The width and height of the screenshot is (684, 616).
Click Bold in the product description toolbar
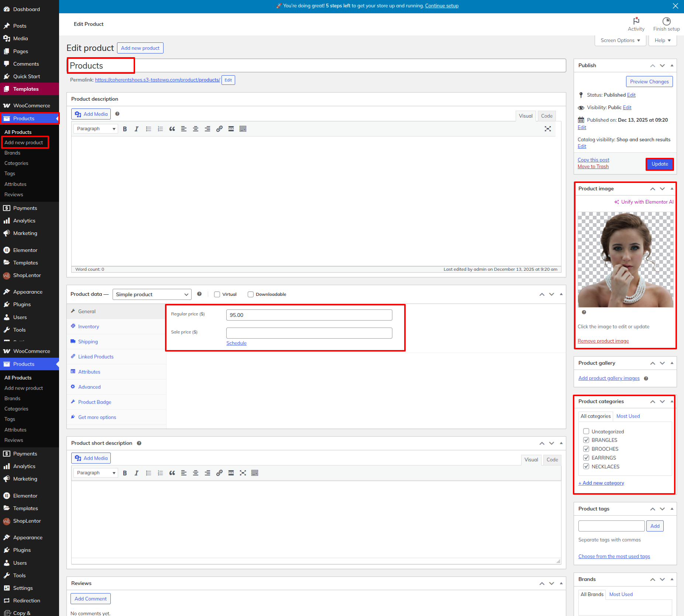point(125,129)
